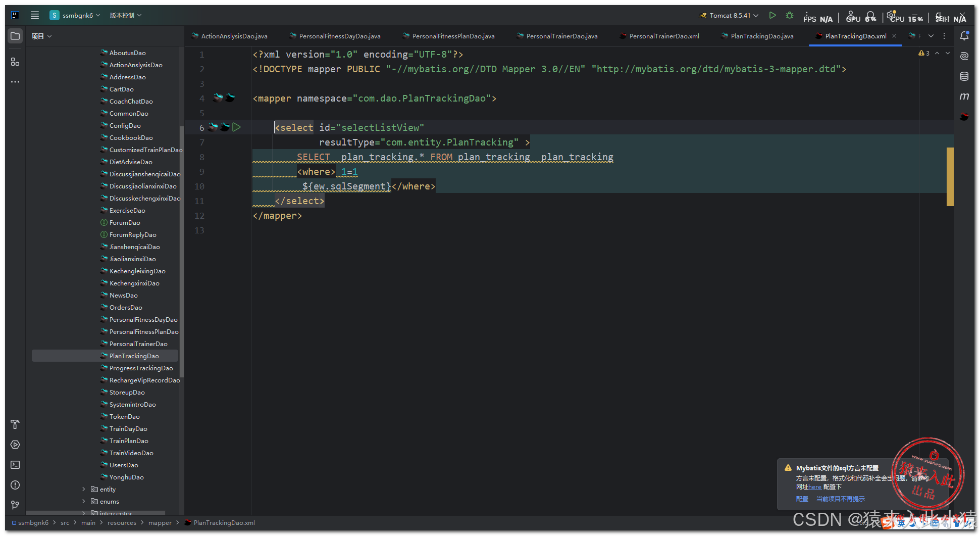Open the Project tool window icon
This screenshot has width=980, height=536.
pyautogui.click(x=15, y=36)
